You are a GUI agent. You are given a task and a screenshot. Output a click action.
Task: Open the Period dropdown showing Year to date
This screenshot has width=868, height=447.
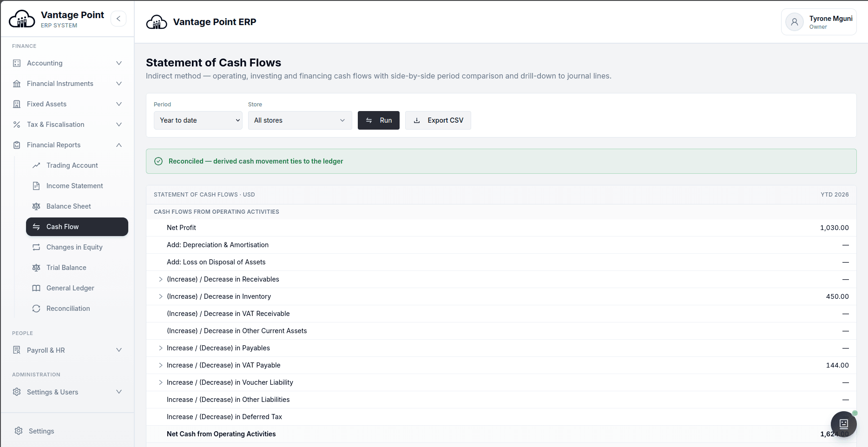[198, 120]
